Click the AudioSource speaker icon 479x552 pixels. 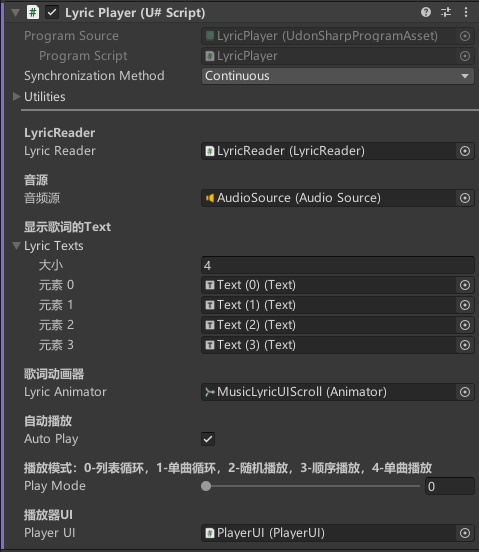pos(210,198)
